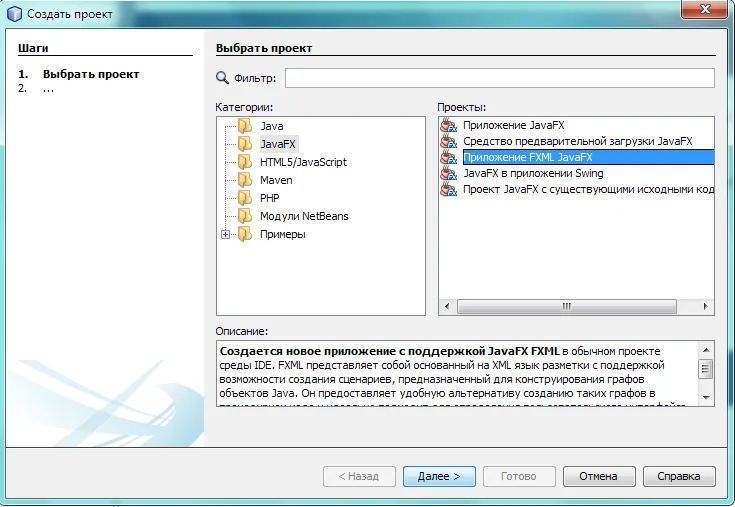Choose the Приложение JavaFX project type

point(514,126)
